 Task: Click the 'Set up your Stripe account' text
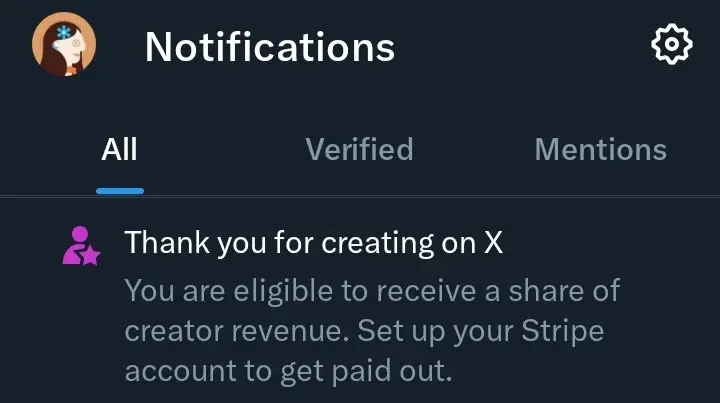[x=481, y=331]
